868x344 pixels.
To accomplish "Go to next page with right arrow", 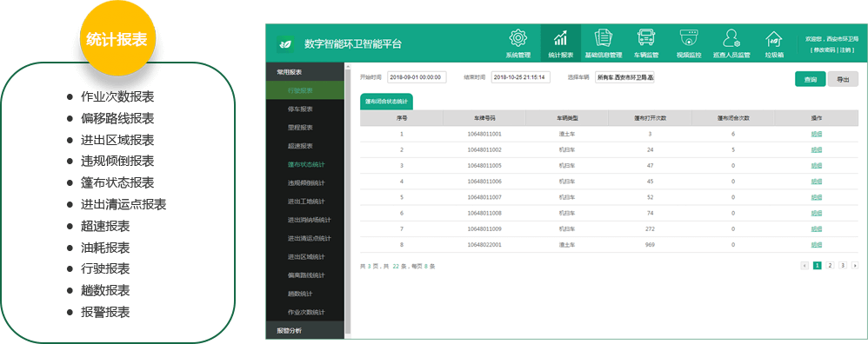I will tap(855, 266).
